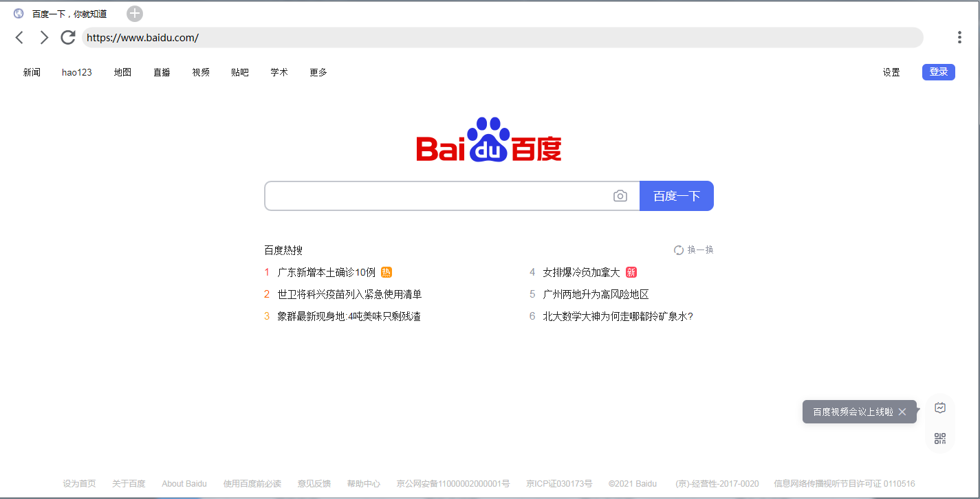Click the 京公网安备11000002000001号 footer link
Viewport: 980px width, 499px height.
[x=453, y=484]
